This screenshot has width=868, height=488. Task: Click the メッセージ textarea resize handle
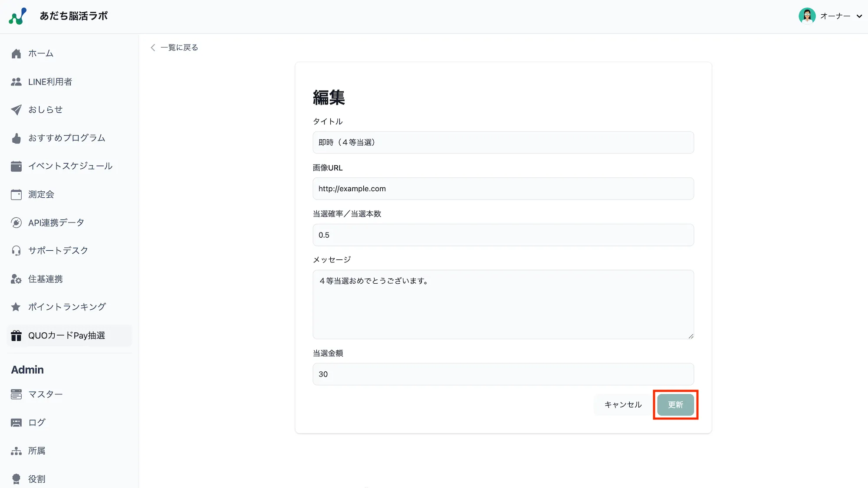pyautogui.click(x=690, y=336)
